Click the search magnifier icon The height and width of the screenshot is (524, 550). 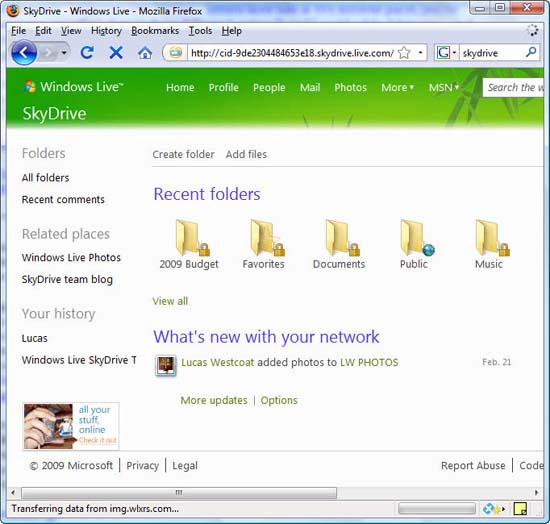pos(531,53)
